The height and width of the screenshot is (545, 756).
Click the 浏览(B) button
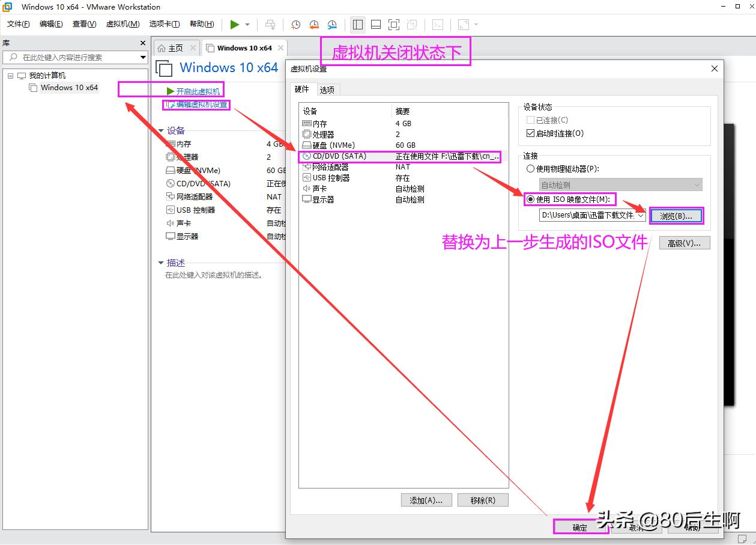(677, 216)
